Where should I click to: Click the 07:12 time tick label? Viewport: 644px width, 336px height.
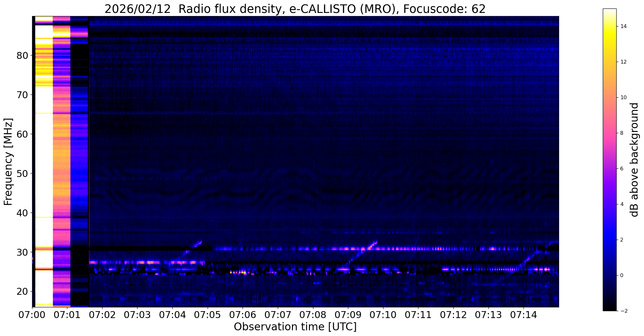pyautogui.click(x=453, y=315)
